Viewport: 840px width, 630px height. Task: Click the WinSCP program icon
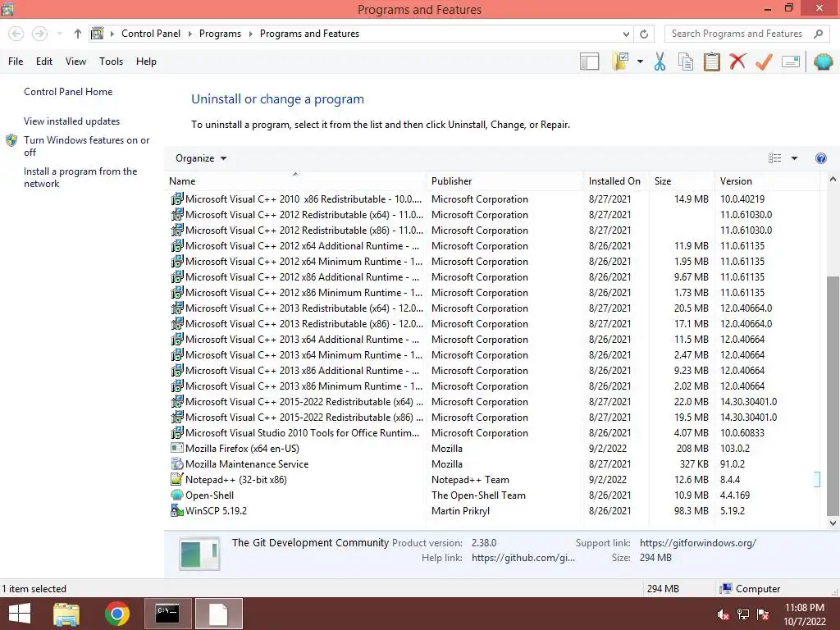[177, 510]
